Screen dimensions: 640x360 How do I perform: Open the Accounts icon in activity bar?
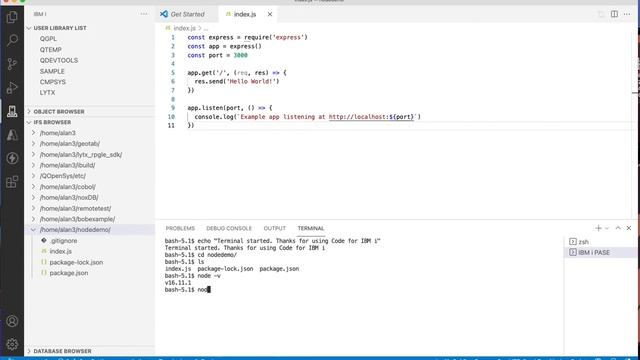[x=12, y=321]
